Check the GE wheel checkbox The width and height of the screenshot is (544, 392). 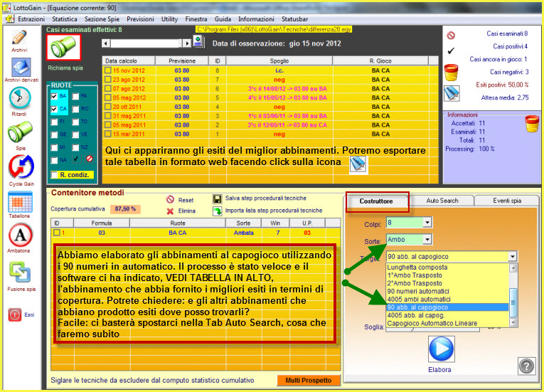(x=54, y=134)
